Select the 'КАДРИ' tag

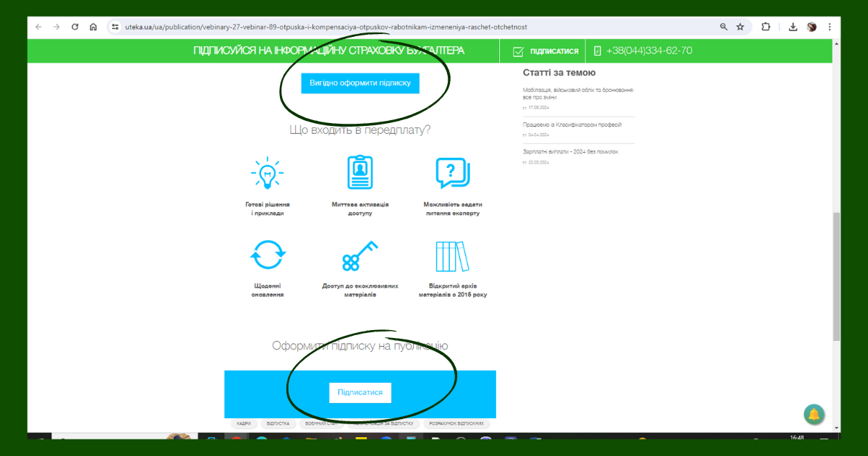(243, 423)
